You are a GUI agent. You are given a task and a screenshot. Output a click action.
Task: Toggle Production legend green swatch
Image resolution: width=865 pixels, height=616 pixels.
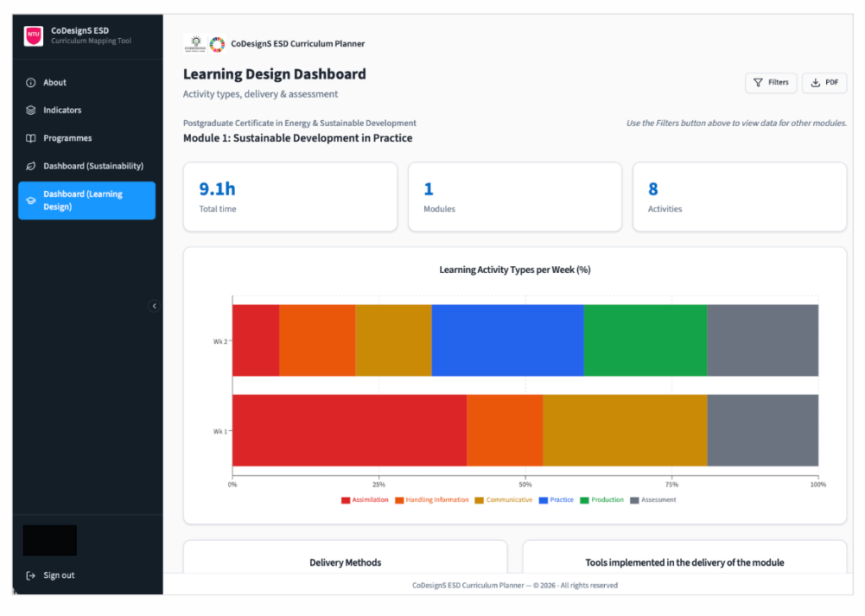[x=585, y=500]
